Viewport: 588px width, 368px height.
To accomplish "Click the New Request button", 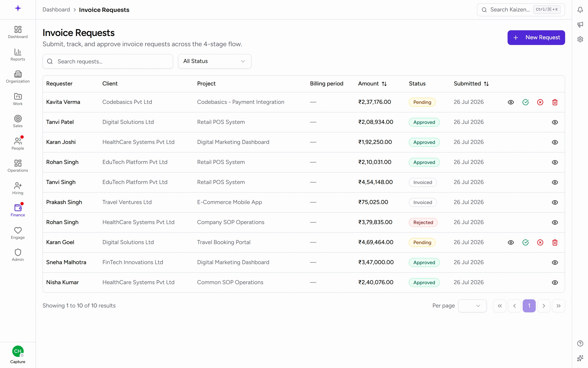I will (536, 37).
